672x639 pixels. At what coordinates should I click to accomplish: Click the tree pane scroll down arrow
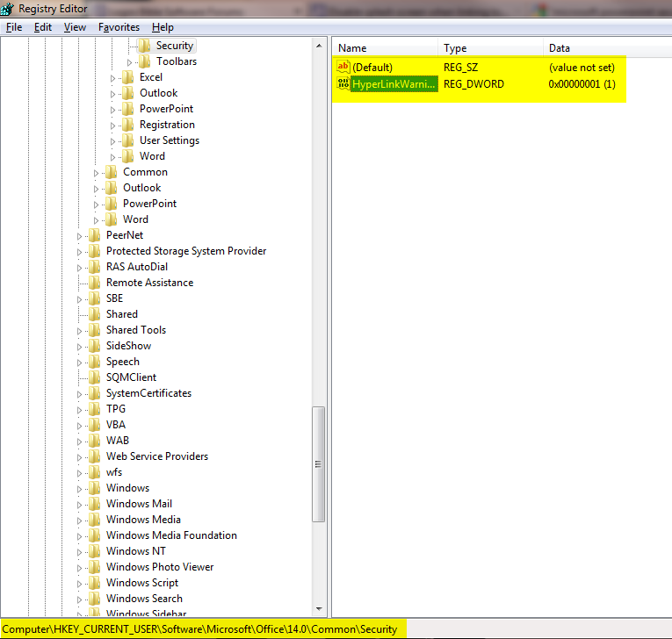[319, 608]
